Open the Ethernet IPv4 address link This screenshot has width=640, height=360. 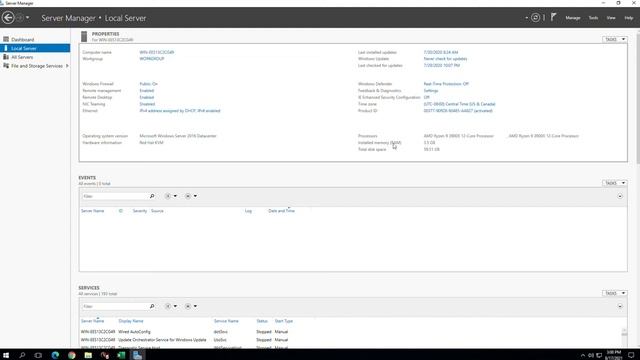pyautogui.click(x=180, y=111)
